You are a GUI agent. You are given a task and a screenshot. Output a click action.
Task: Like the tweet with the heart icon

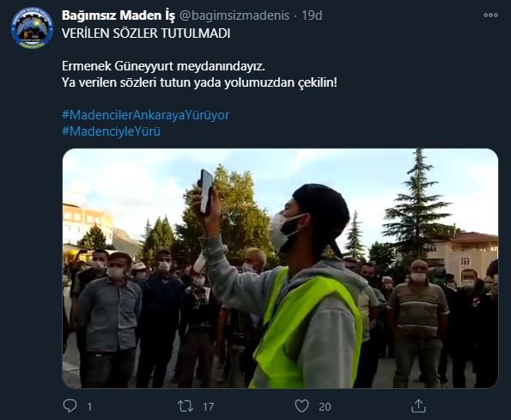pos(301,406)
